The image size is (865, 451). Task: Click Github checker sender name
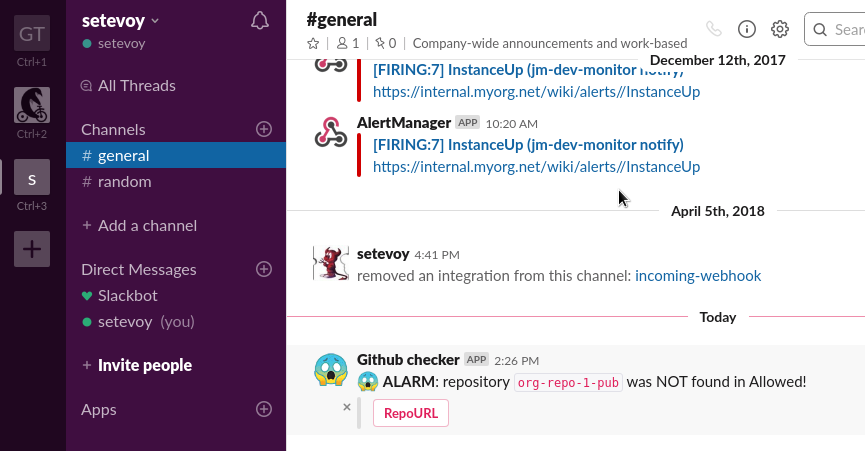click(408, 360)
